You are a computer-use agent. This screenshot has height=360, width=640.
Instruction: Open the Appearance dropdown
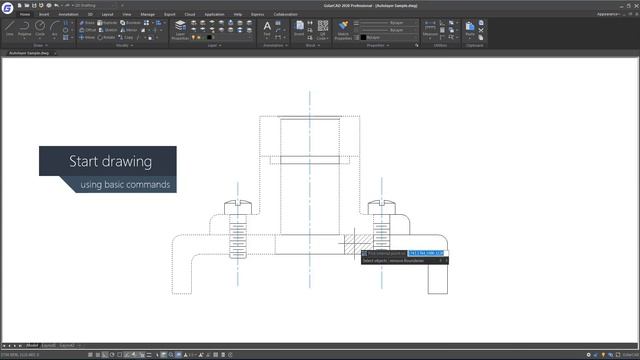pyautogui.click(x=608, y=14)
